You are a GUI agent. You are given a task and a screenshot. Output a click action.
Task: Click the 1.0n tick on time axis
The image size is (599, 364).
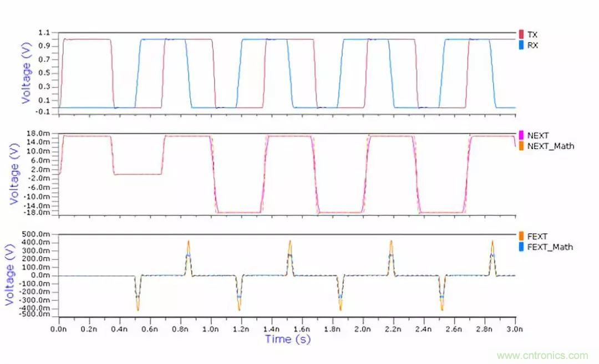(211, 328)
